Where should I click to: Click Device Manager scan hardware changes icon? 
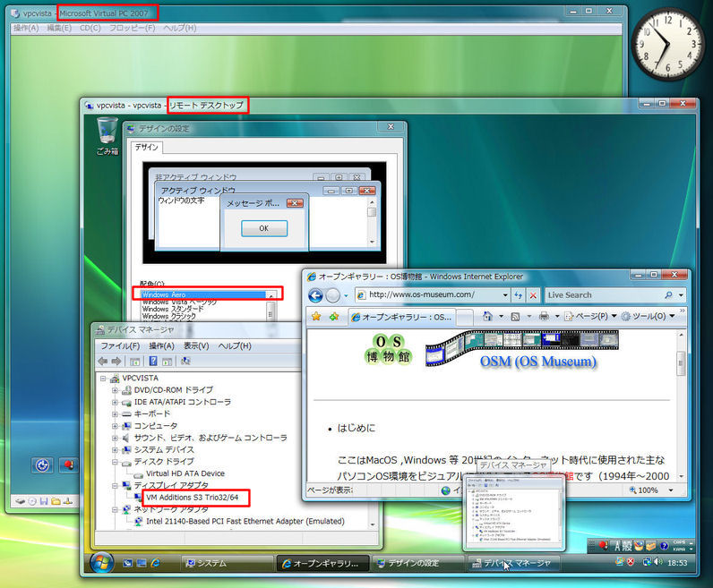[185, 362]
